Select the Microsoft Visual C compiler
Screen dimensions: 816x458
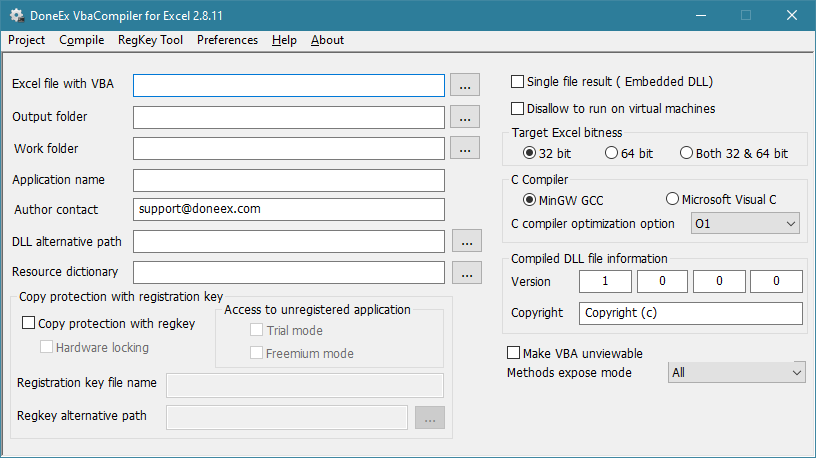pyautogui.click(x=672, y=199)
